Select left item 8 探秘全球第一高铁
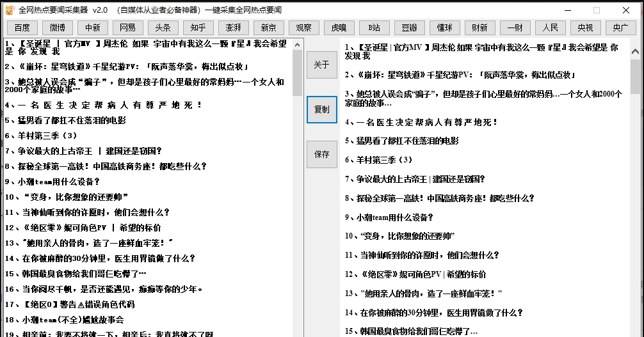 coord(106,166)
